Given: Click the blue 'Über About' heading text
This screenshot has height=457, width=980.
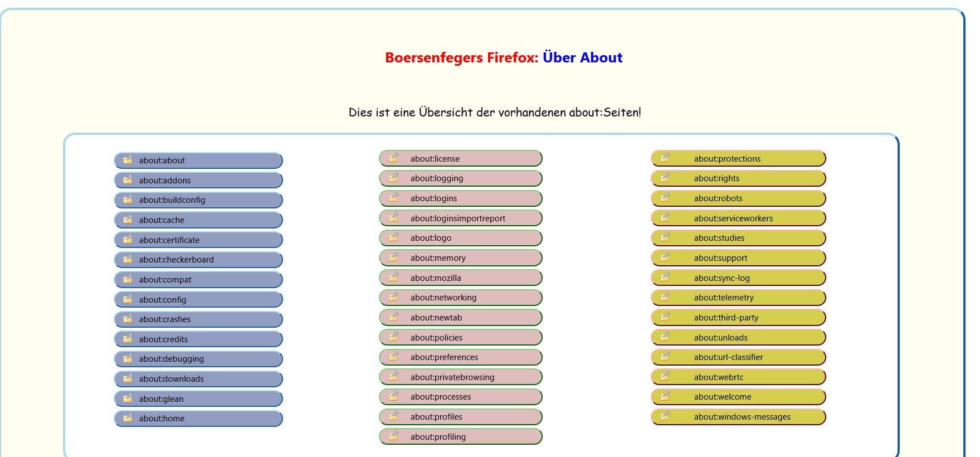Looking at the screenshot, I should 583,57.
